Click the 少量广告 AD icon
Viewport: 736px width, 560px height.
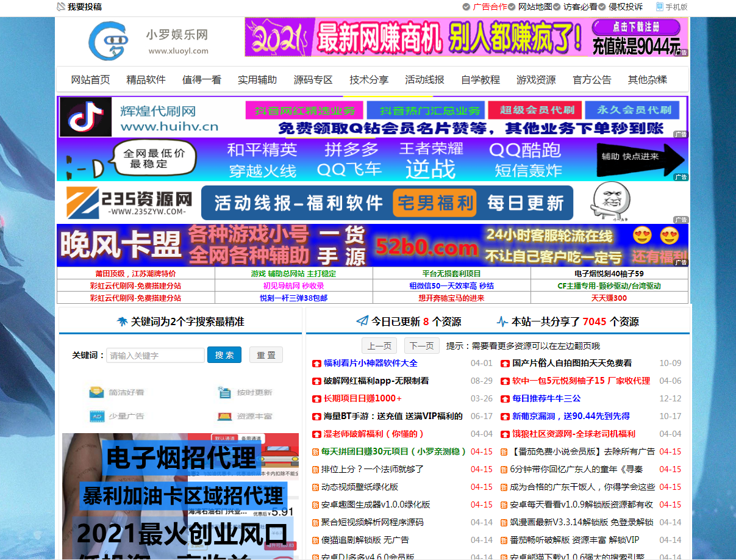[x=96, y=416]
